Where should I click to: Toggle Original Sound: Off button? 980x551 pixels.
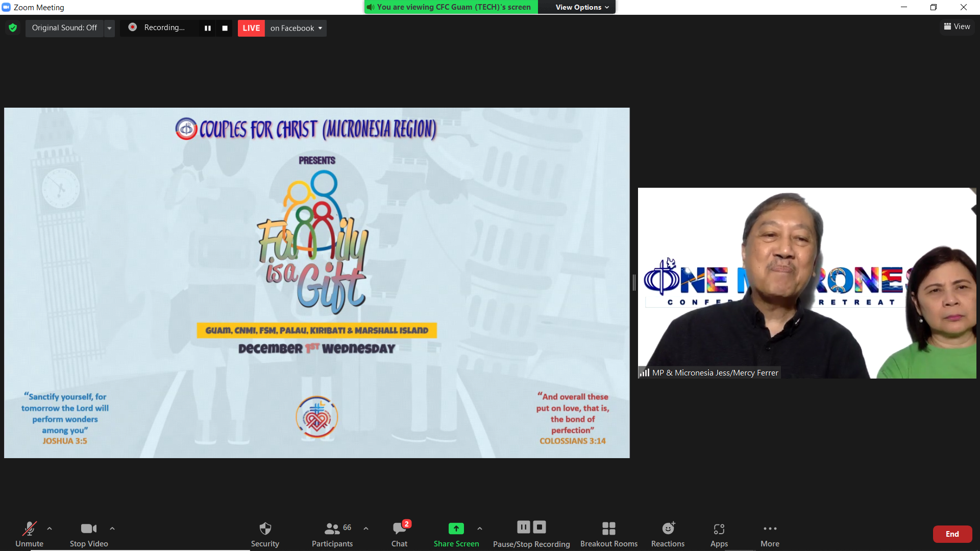(64, 28)
